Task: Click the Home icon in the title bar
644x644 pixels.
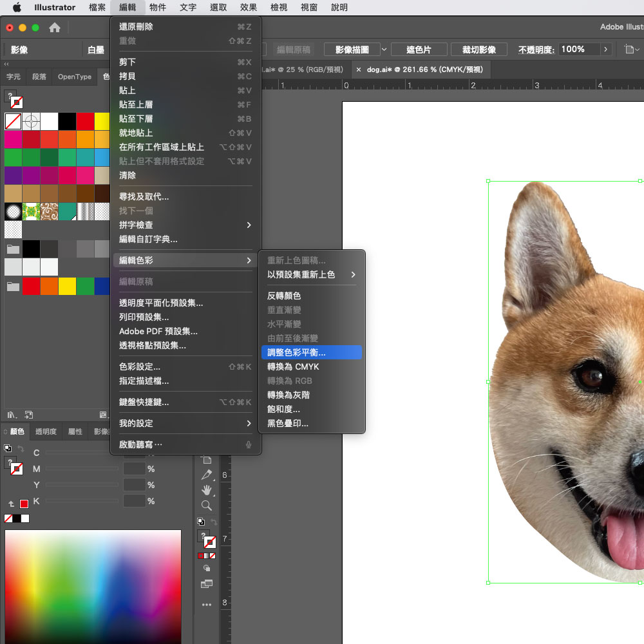Action: tap(55, 28)
